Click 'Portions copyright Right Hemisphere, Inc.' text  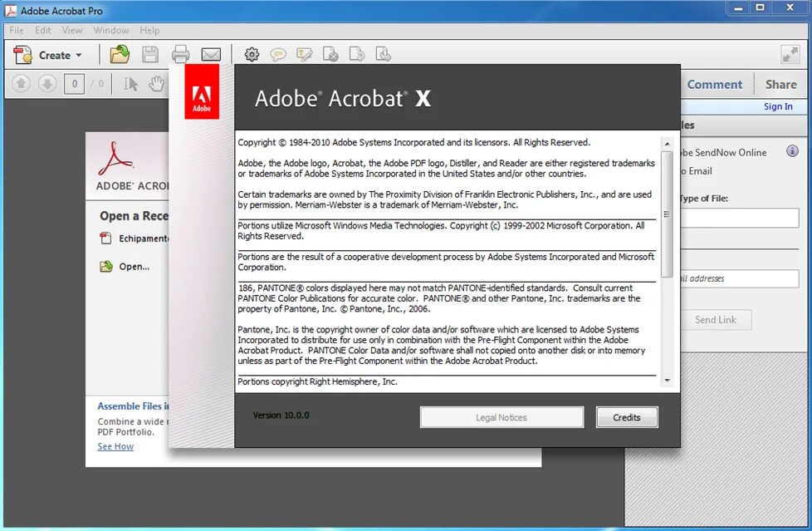[317, 381]
